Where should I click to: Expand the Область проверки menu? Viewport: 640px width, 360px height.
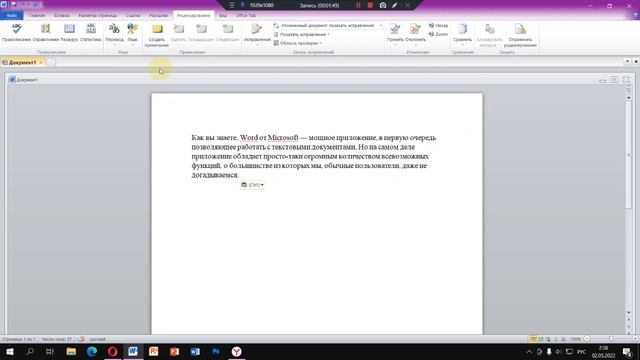[298, 43]
